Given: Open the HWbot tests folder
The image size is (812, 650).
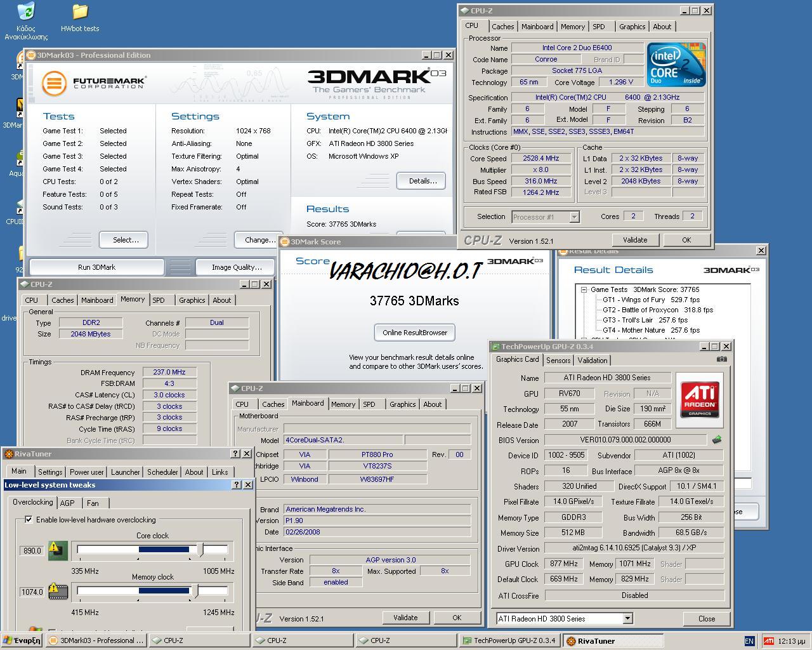Looking at the screenshot, I should (80, 18).
